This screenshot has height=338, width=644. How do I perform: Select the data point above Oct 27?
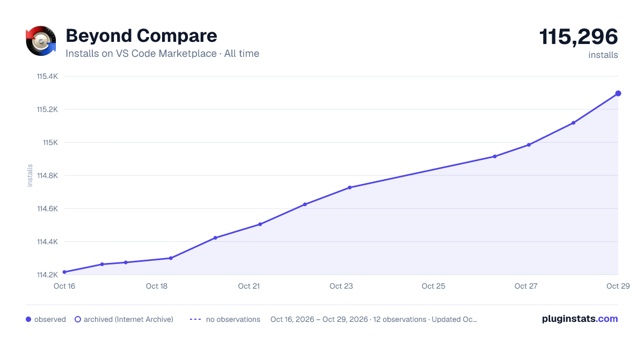(x=529, y=145)
